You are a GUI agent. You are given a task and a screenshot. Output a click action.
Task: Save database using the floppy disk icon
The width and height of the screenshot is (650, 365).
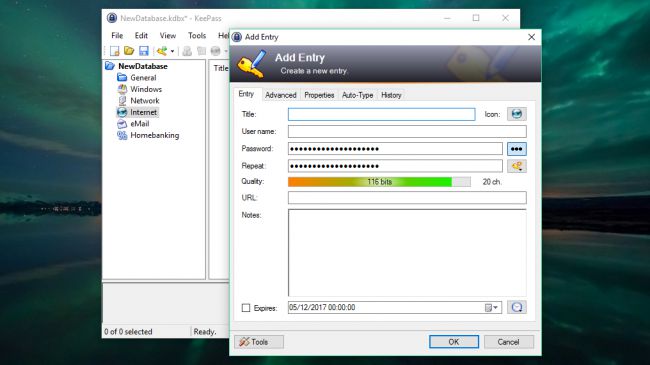(143, 51)
